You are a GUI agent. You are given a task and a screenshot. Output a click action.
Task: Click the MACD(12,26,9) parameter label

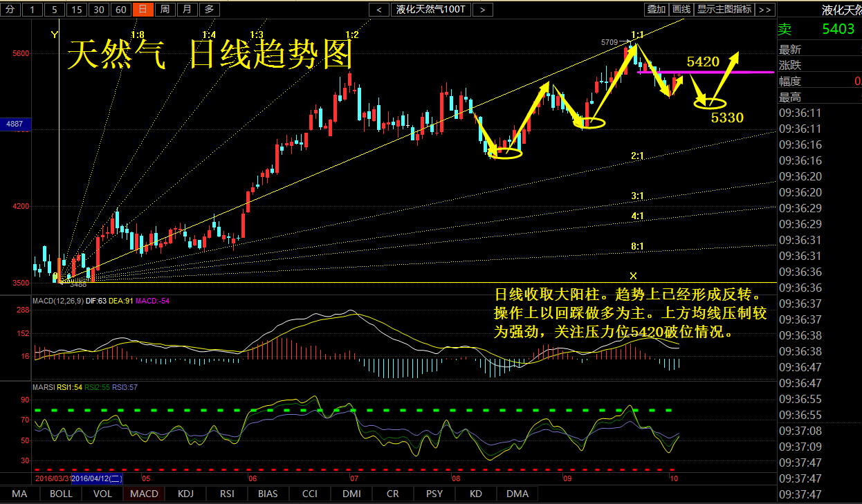pos(59,300)
